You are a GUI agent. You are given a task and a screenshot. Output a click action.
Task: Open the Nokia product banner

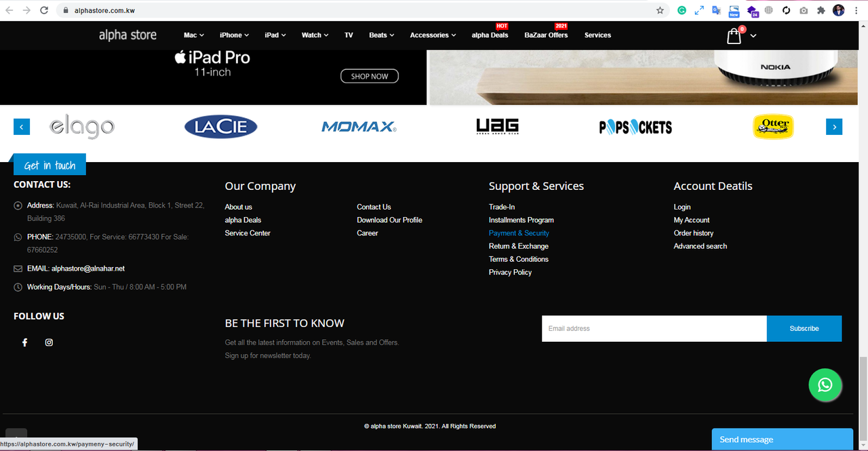(x=643, y=77)
